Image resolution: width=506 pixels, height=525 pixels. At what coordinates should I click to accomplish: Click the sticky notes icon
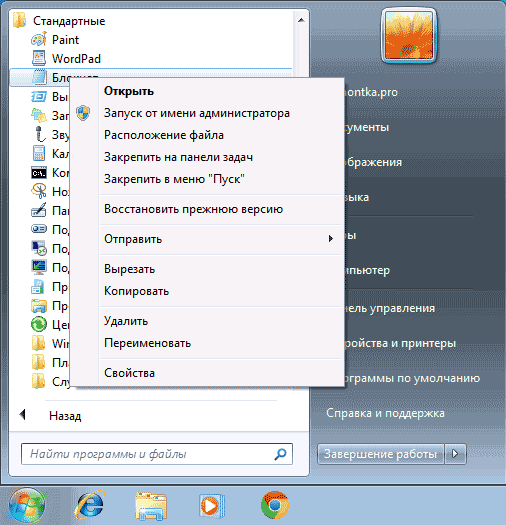pos(39,116)
